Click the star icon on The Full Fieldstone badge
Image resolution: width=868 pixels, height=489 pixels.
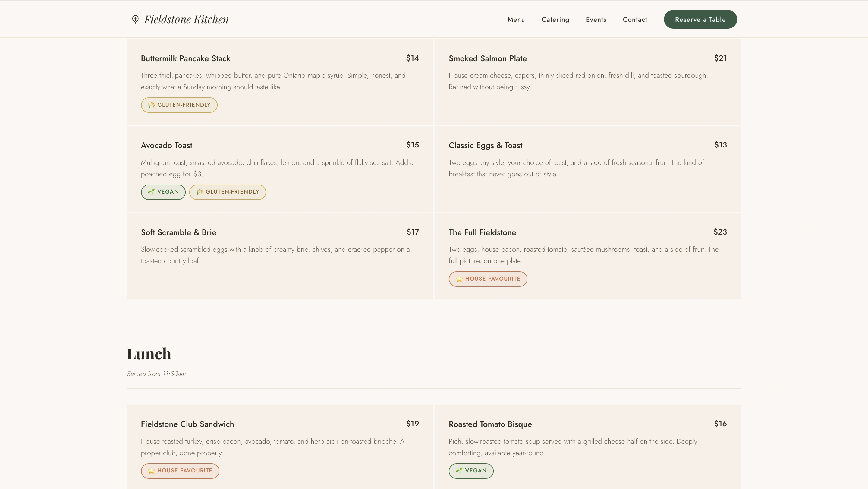[x=459, y=279]
